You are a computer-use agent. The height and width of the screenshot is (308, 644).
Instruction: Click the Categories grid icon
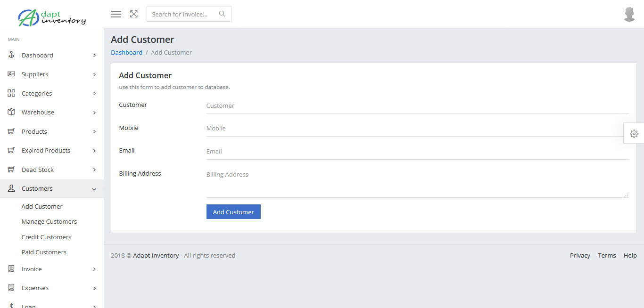[11, 93]
